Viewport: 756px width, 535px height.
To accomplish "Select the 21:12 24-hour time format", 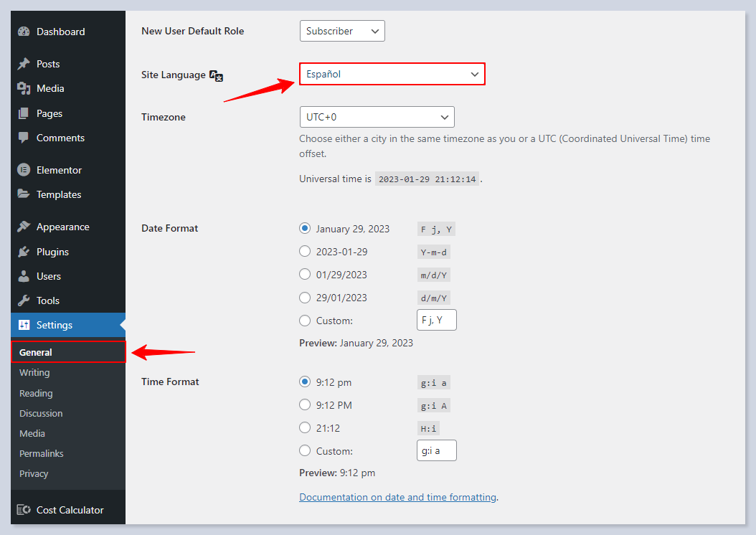I will (x=305, y=428).
